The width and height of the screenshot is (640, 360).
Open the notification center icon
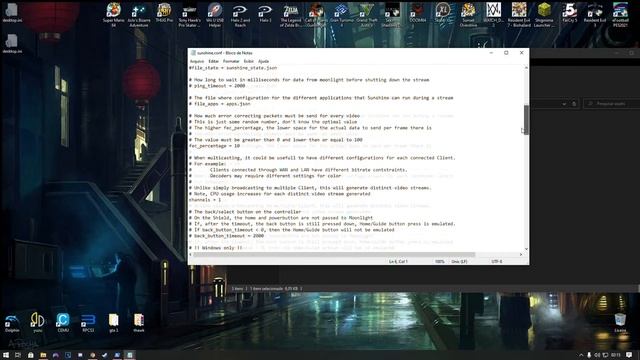[x=629, y=355]
